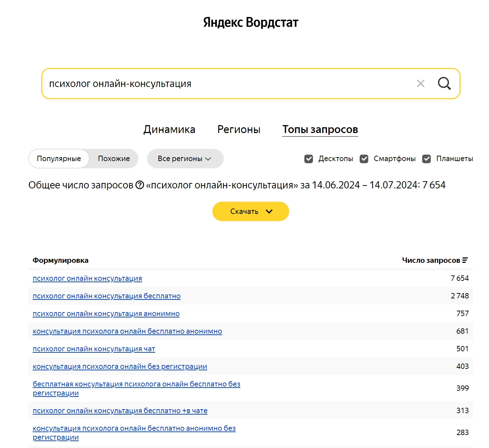Click the value 2 748 in the table

coord(460,296)
